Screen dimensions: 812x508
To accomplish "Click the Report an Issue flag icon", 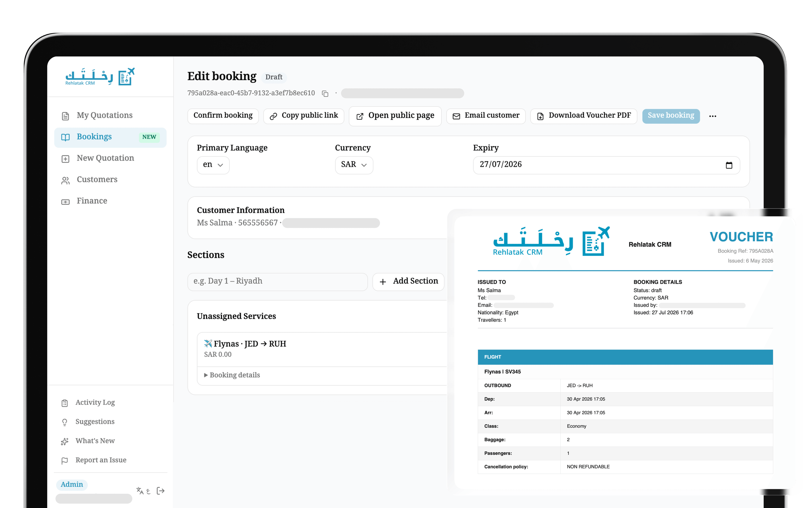I will point(65,461).
